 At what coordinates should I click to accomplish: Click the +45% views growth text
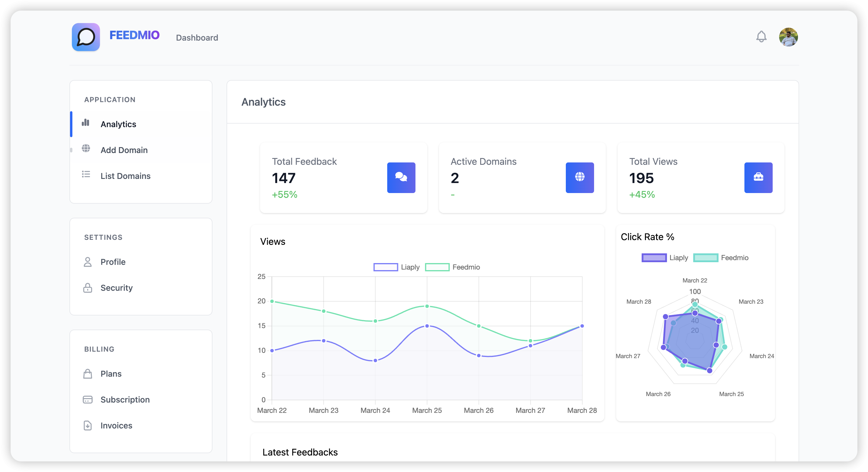pos(642,195)
